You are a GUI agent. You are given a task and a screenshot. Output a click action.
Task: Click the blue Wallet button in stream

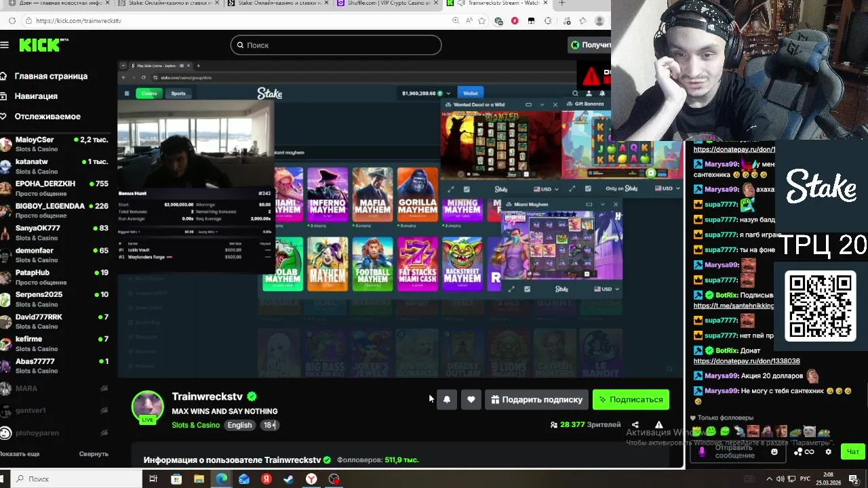click(x=471, y=94)
